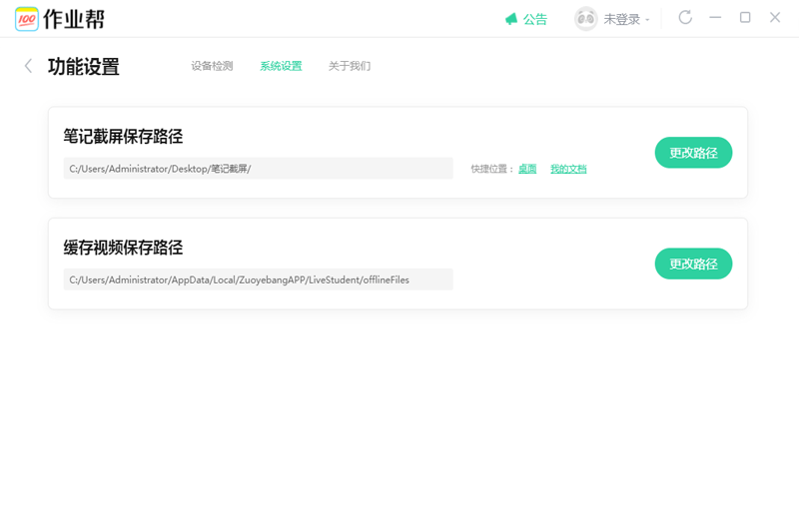Switch to the 设备检测 tab
This screenshot has height=532, width=799.
[x=212, y=67]
